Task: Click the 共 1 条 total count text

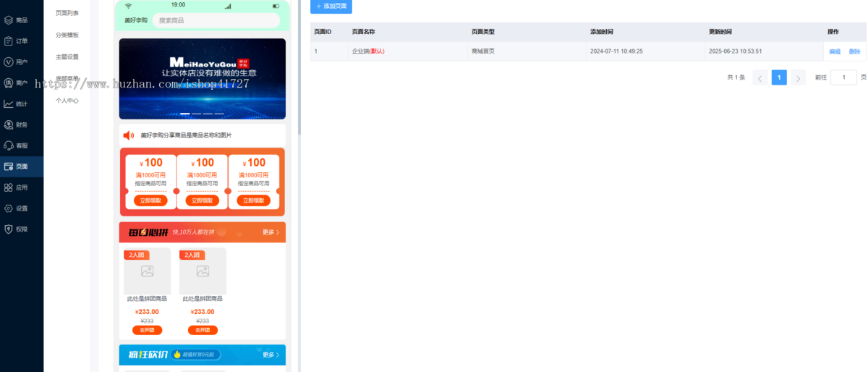Action: coord(736,77)
